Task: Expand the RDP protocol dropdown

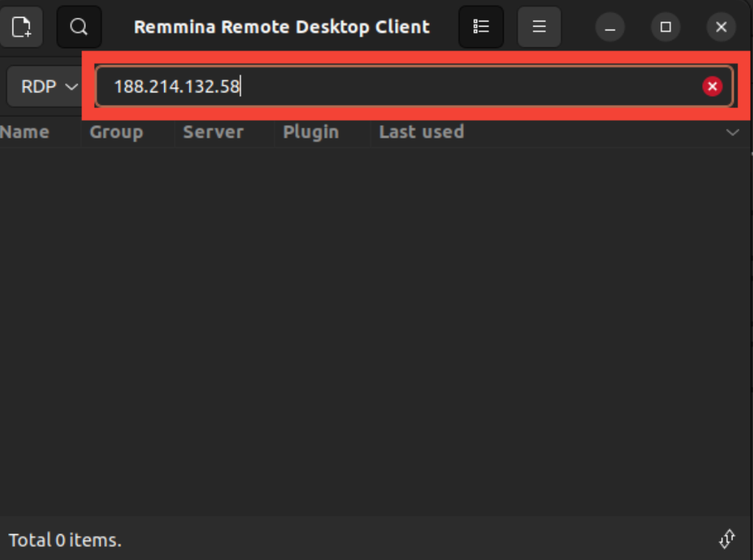Action: pyautogui.click(x=49, y=87)
